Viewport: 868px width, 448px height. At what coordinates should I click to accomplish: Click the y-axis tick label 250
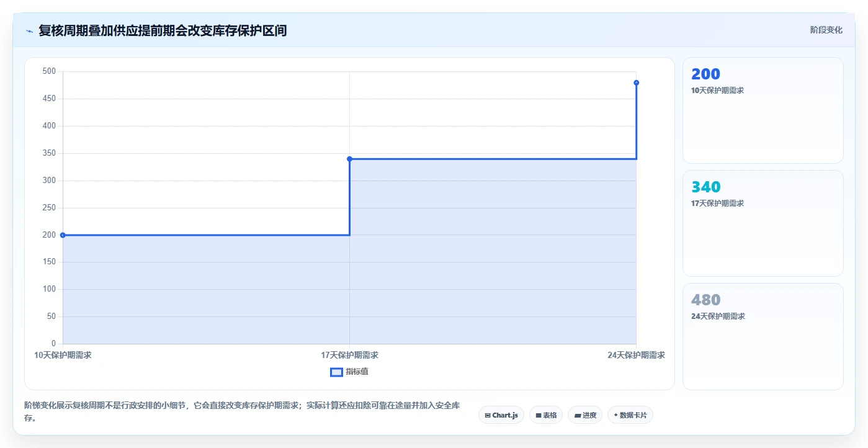click(49, 208)
